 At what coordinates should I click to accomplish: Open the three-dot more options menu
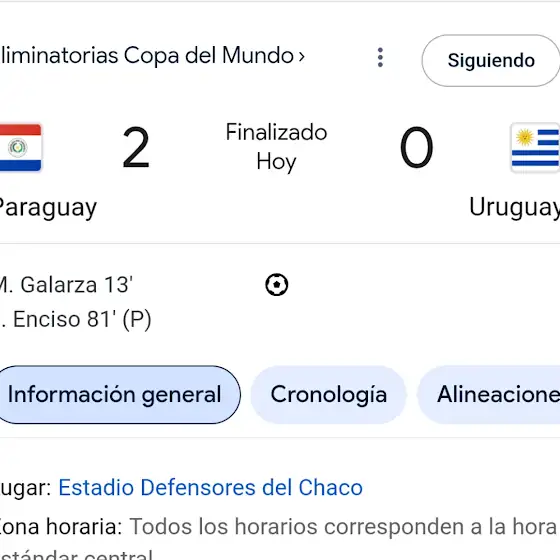380,57
